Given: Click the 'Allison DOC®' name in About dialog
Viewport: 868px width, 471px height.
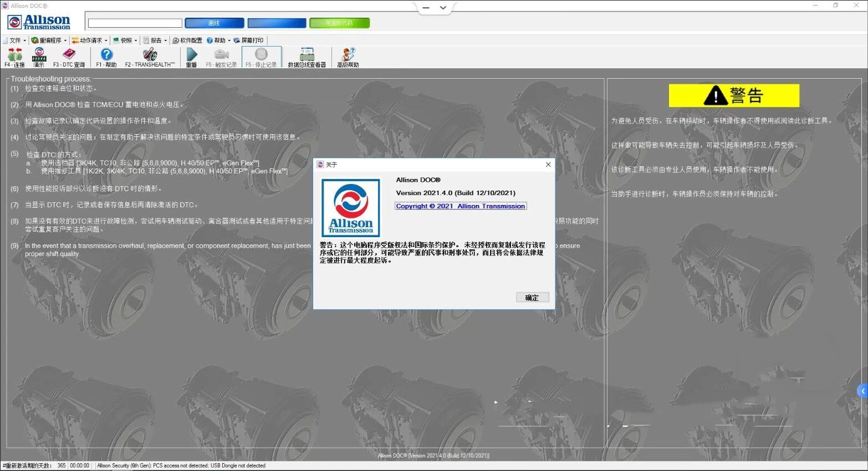Looking at the screenshot, I should click(x=418, y=180).
